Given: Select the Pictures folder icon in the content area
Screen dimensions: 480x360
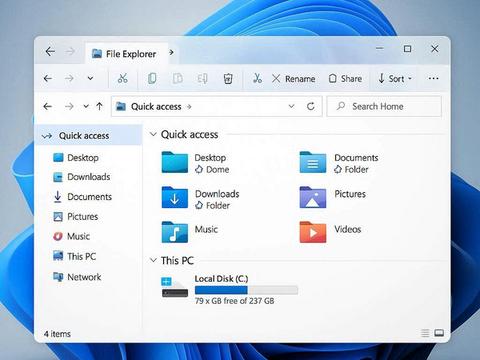Looking at the screenshot, I should pyautogui.click(x=313, y=197).
